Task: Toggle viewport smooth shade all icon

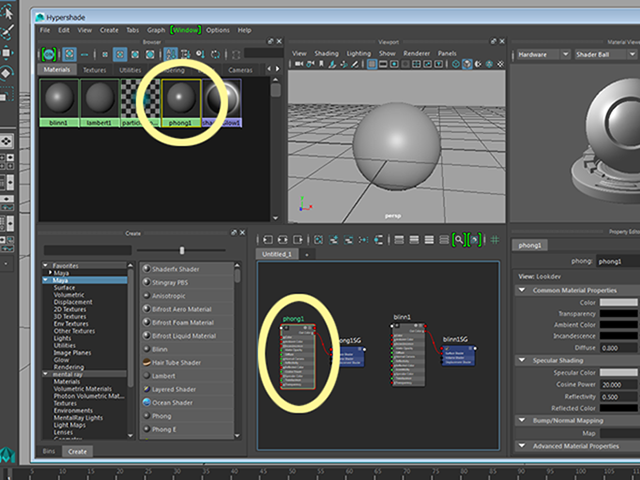Action: click(x=467, y=64)
